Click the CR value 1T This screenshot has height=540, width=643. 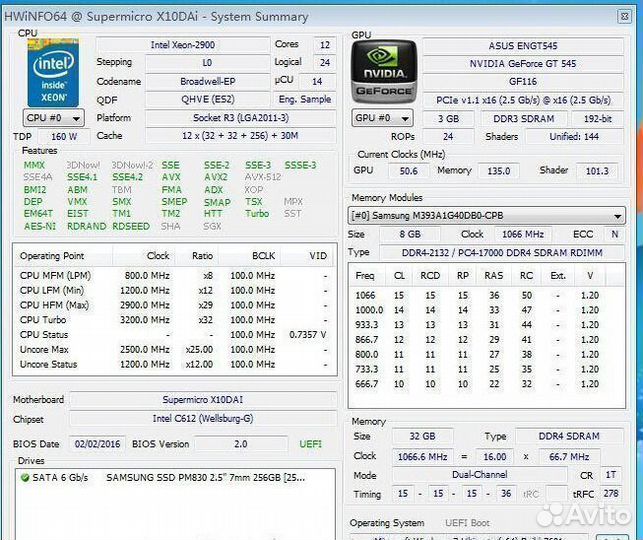click(611, 475)
